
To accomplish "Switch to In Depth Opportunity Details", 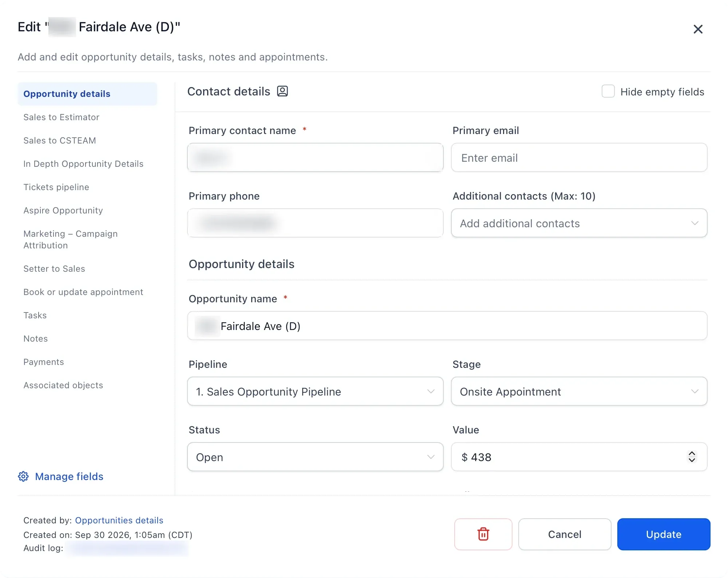I will click(83, 164).
